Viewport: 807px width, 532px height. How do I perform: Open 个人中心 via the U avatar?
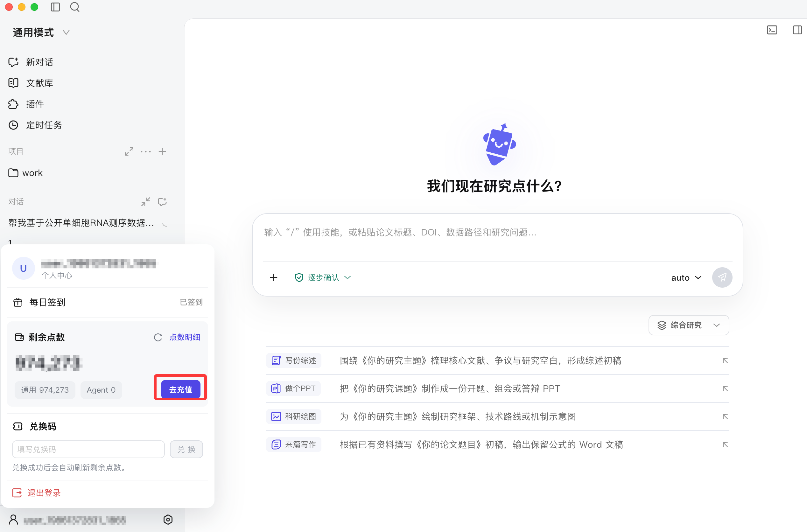(x=23, y=268)
